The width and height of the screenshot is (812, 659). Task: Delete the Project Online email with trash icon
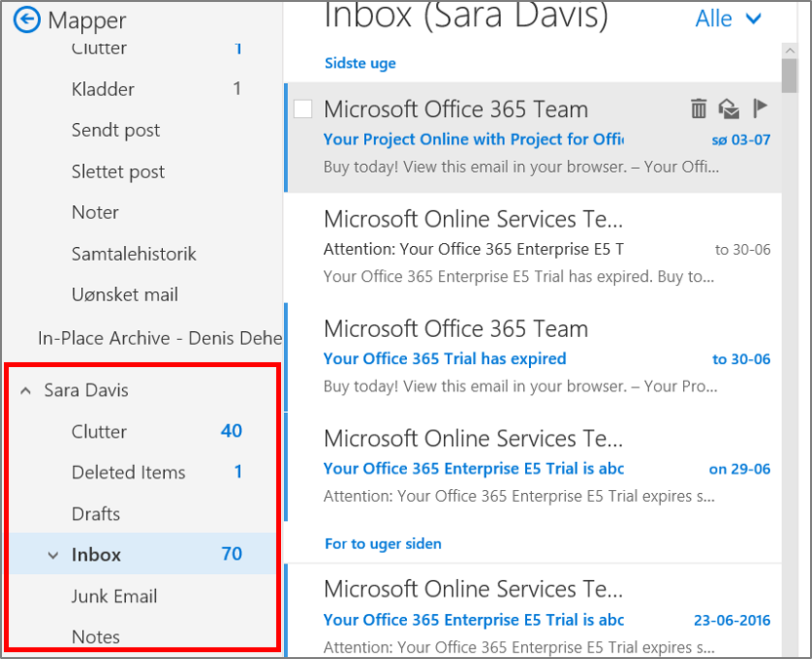coord(699,108)
